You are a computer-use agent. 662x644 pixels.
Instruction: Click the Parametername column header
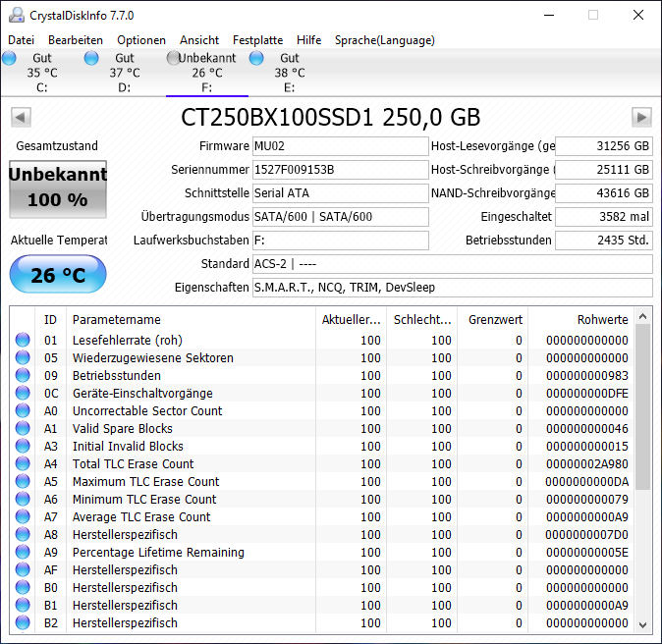191,319
